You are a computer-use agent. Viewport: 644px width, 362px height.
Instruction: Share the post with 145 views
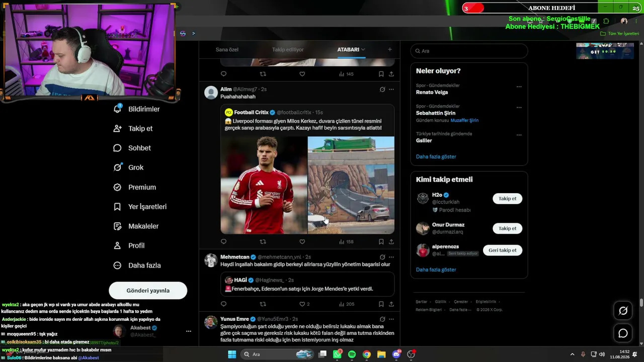click(x=391, y=74)
